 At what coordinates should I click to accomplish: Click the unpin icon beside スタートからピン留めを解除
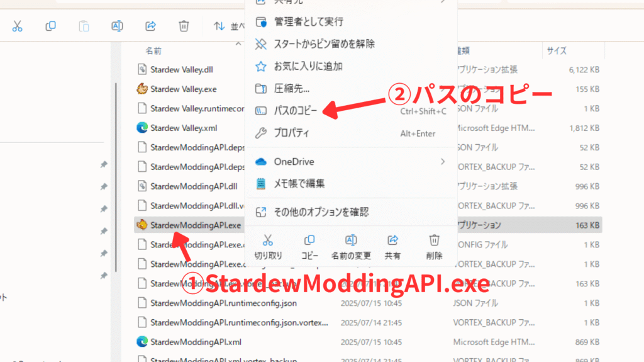tap(261, 44)
